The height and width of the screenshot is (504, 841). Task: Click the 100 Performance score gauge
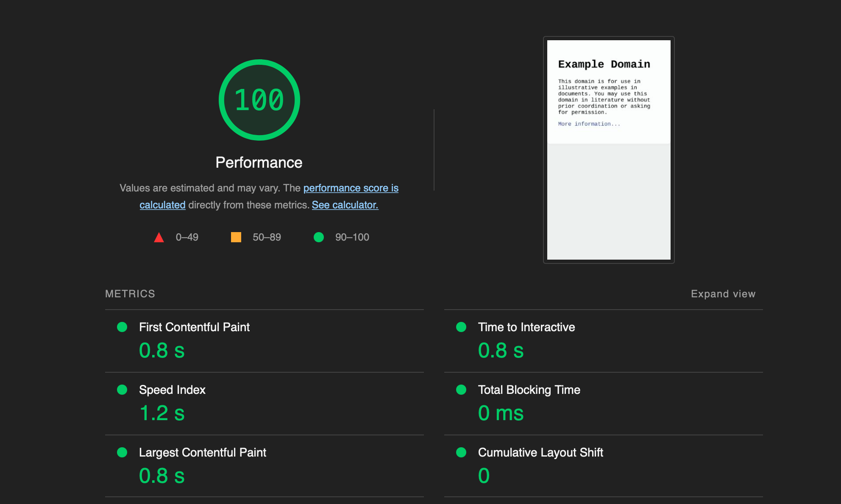(x=259, y=100)
